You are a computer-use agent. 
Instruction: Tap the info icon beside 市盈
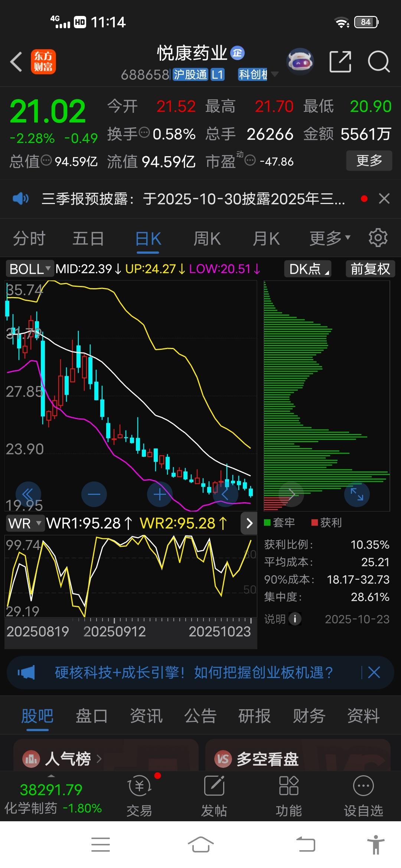coord(250,161)
